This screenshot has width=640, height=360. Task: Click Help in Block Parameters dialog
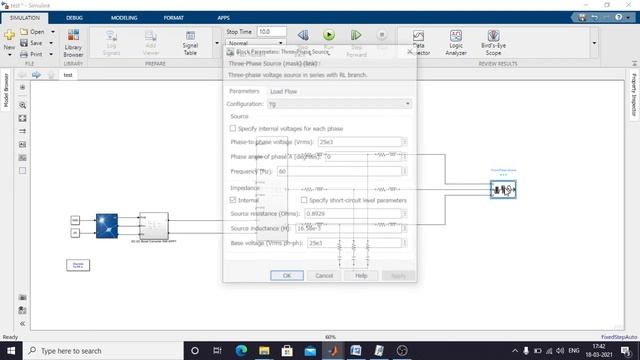click(361, 276)
